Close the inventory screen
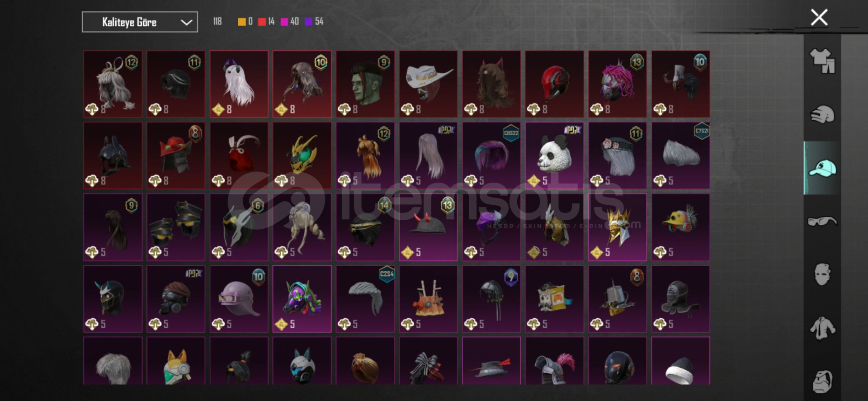Image resolution: width=868 pixels, height=401 pixels. 819,18
